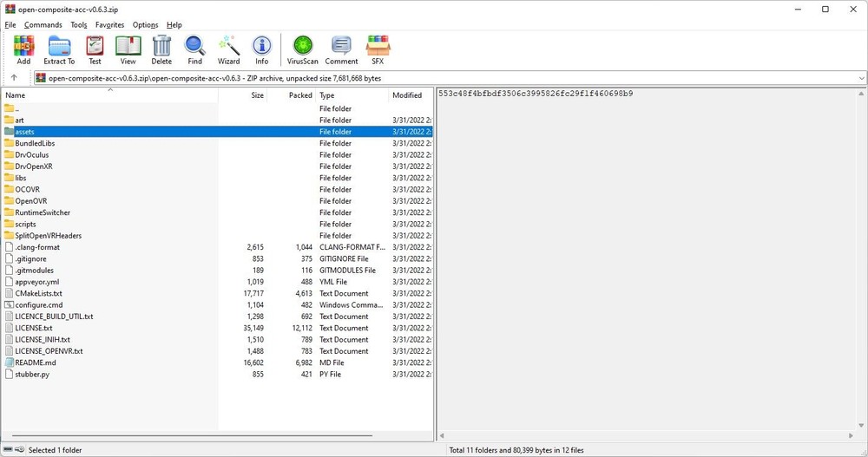Click the SFX toolbar icon
Screen dimensions: 868x457
coord(378,49)
